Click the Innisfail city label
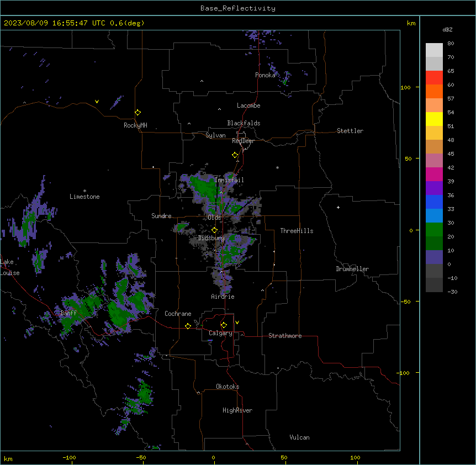The image size is (476, 465). pos(229,180)
